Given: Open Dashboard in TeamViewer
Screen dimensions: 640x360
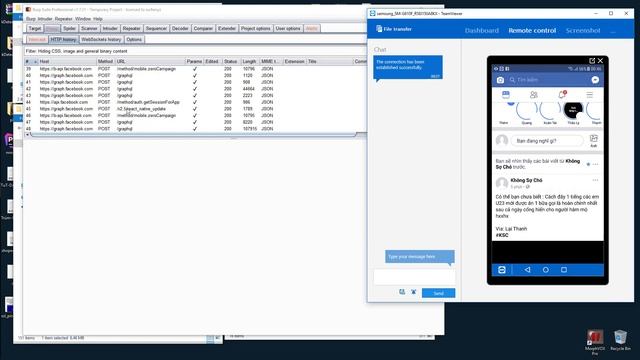Looking at the screenshot, I should coord(482,31).
